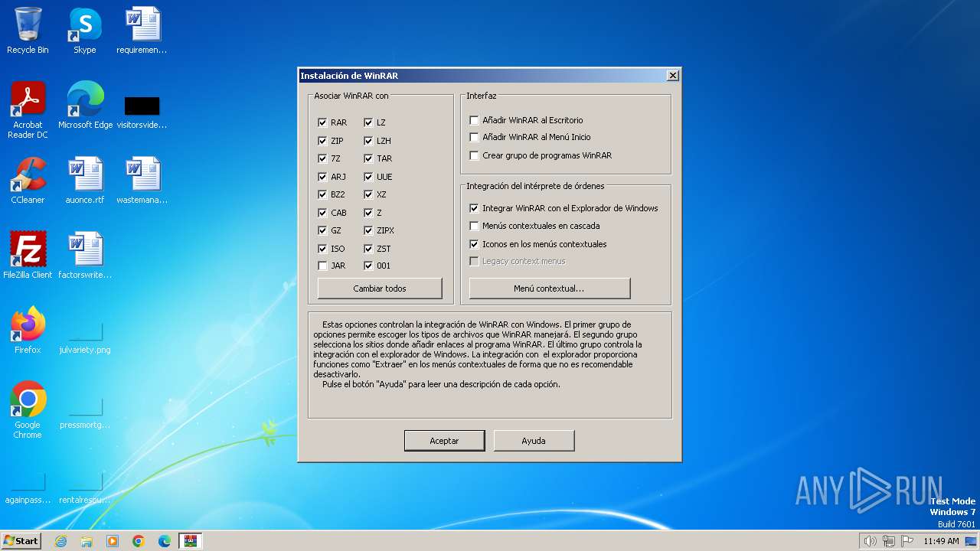This screenshot has width=980, height=551.
Task: Launch Microsoft Edge desktop shortcut
Action: 85,105
